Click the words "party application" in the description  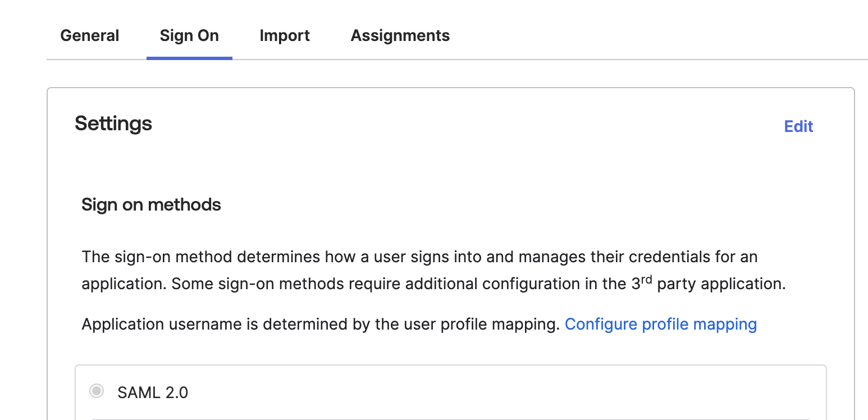coord(720,284)
